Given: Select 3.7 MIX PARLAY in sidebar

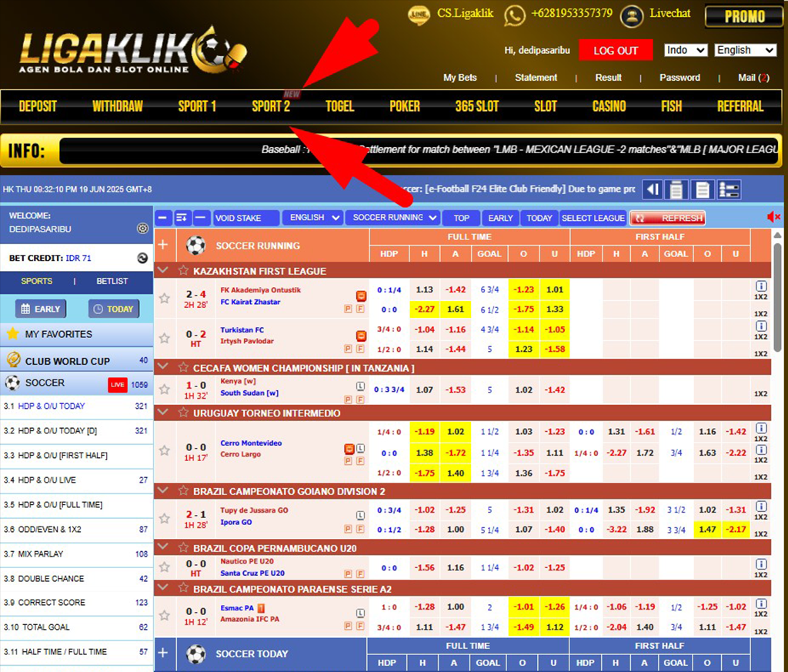Looking at the screenshot, I should click(76, 554).
